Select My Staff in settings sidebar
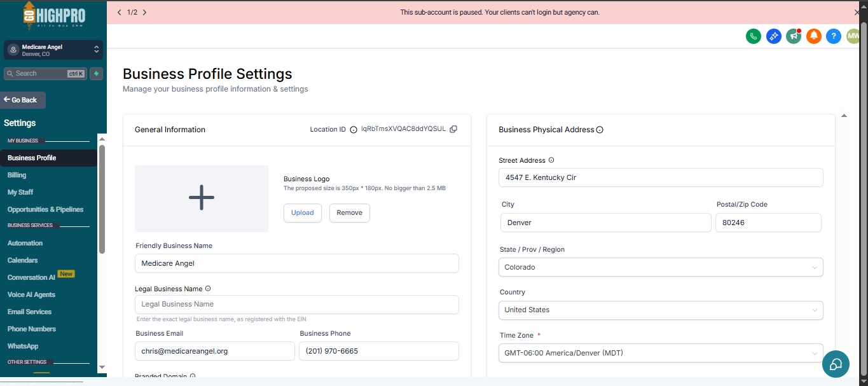The image size is (868, 386). point(20,192)
